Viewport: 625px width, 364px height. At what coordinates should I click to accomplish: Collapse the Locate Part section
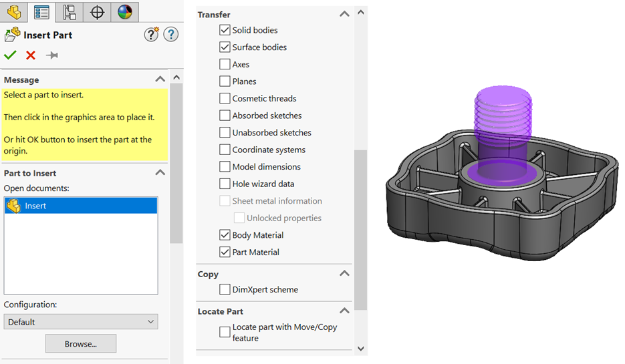[x=344, y=311]
